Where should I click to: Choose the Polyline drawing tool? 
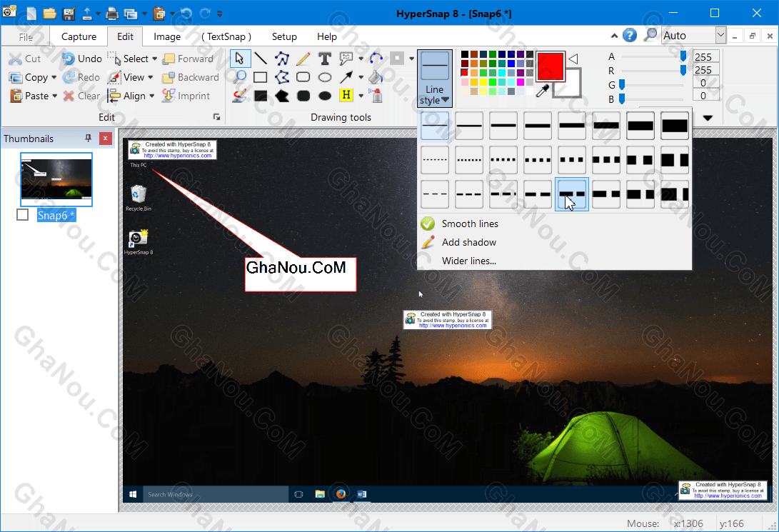[282, 59]
